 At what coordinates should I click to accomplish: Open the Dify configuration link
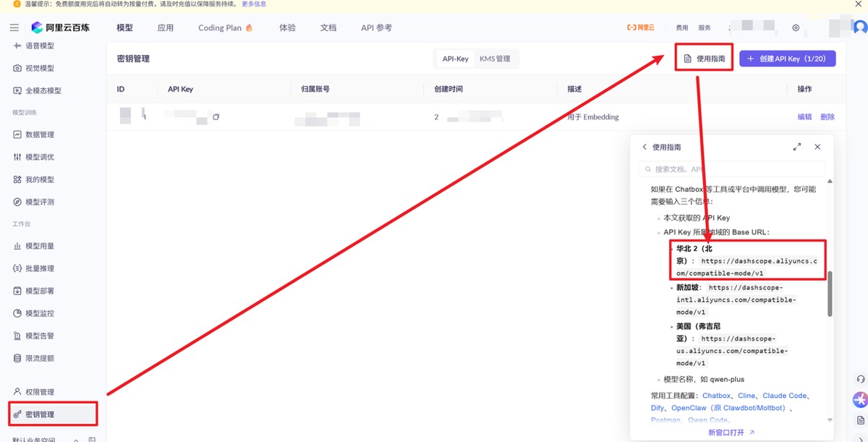pos(657,408)
